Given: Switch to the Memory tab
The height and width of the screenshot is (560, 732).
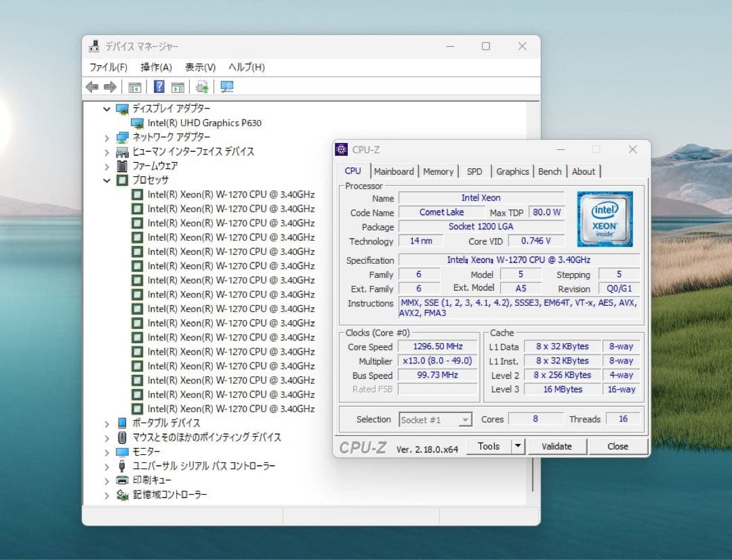Looking at the screenshot, I should pyautogui.click(x=438, y=172).
